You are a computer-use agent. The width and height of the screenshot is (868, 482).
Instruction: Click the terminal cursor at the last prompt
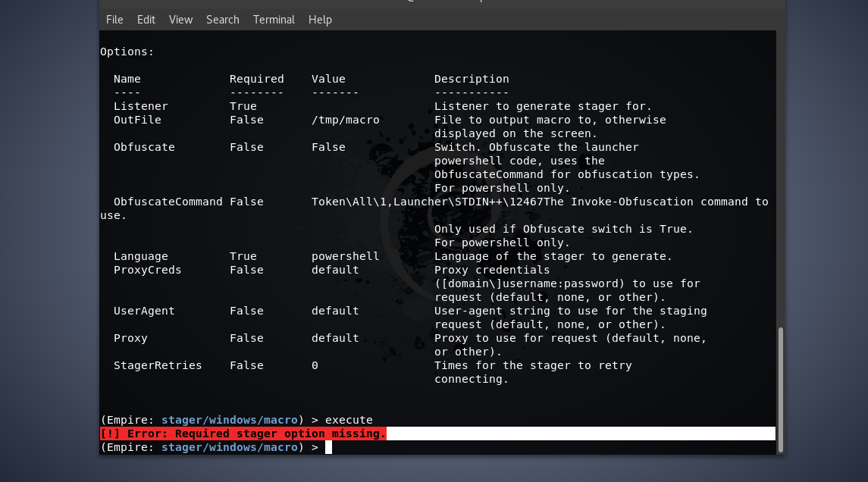coord(328,447)
